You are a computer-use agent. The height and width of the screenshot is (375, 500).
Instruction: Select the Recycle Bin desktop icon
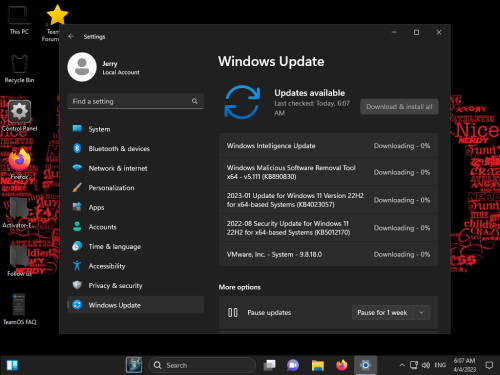[x=19, y=69]
